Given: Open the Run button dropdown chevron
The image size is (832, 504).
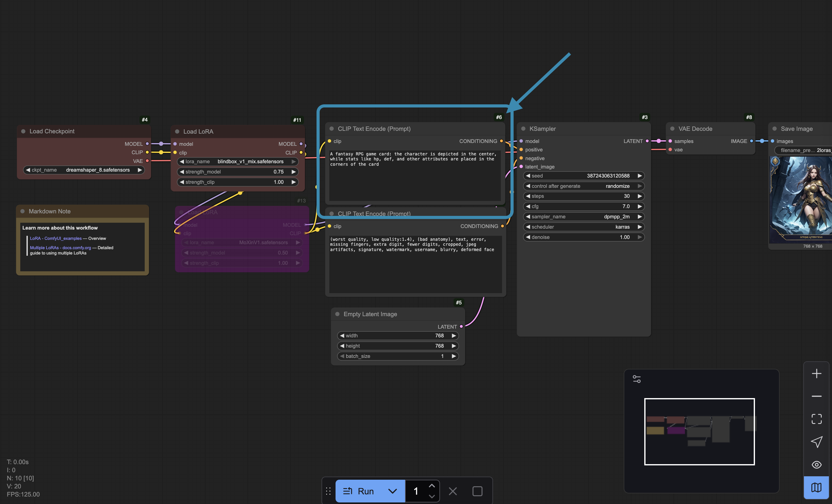Looking at the screenshot, I should (x=392, y=491).
